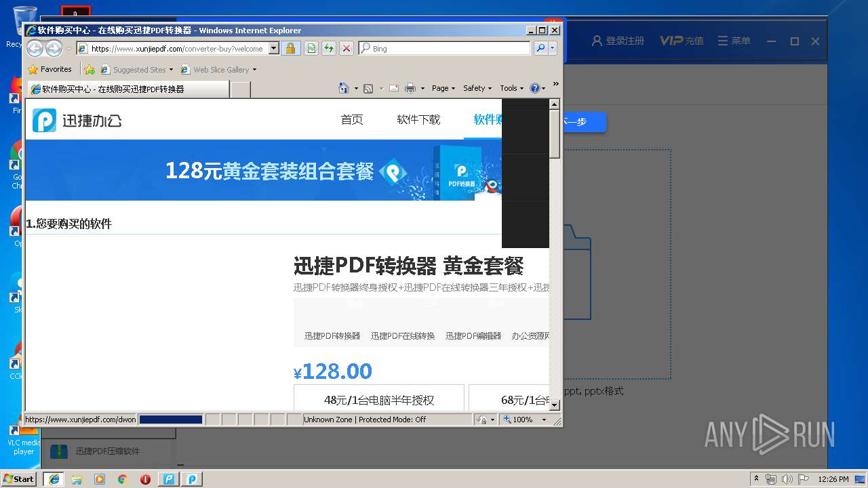Print the page using the printer icon
This screenshot has width=868, height=488.
410,88
